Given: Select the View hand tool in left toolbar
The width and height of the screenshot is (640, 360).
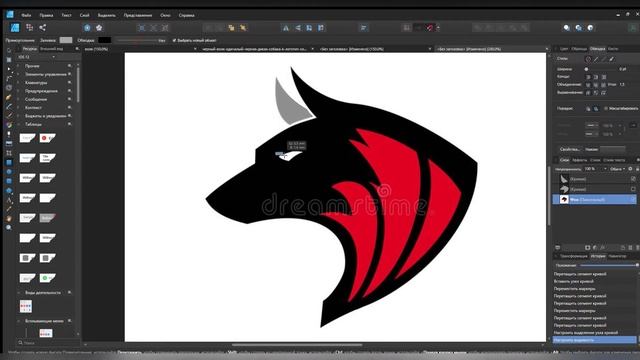Looking at the screenshot, I should [x=9, y=218].
